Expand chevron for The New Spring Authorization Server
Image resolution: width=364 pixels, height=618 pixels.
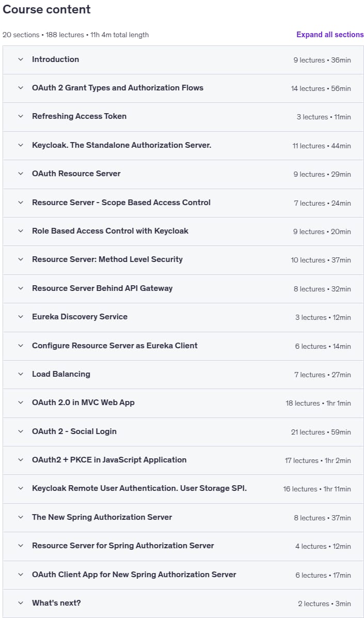(x=21, y=517)
